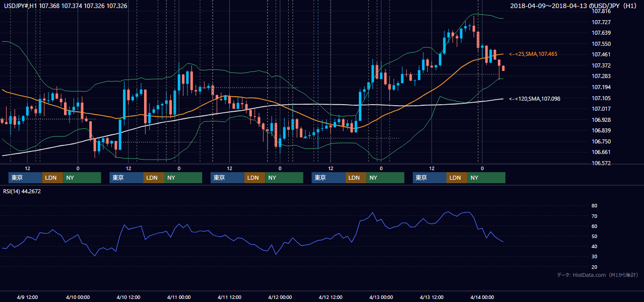The width and height of the screenshot is (644, 302).
Task: Click the 120 SMA label 107.098
Action: 534,99
